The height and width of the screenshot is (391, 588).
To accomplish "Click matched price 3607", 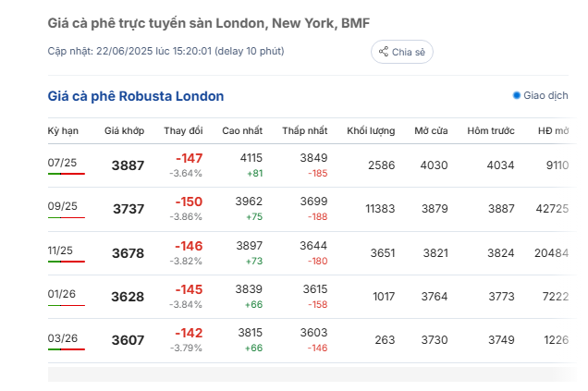I will (x=128, y=340).
